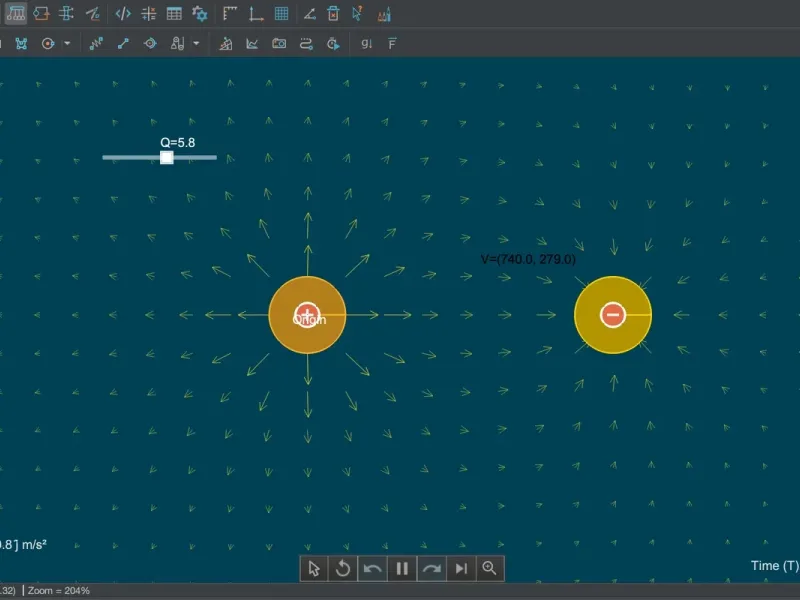Click the Time (T) label
Screen dimensions: 800x600
coord(775,565)
